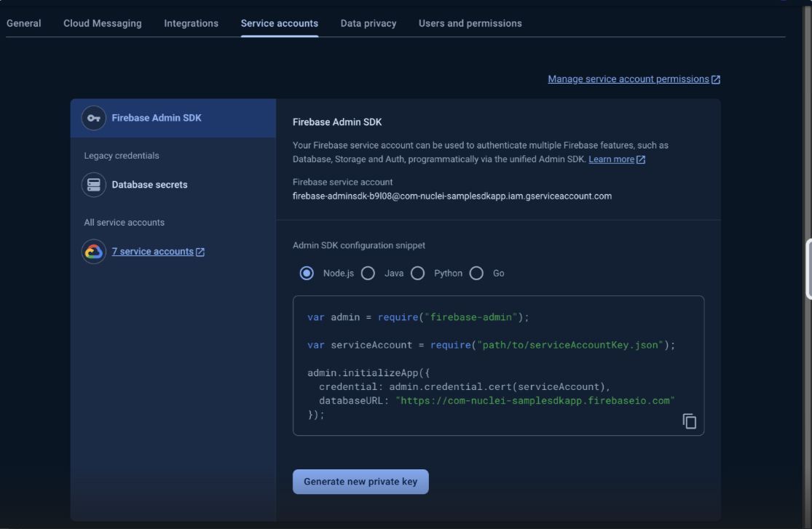Switch snippet language to Go

[477, 273]
